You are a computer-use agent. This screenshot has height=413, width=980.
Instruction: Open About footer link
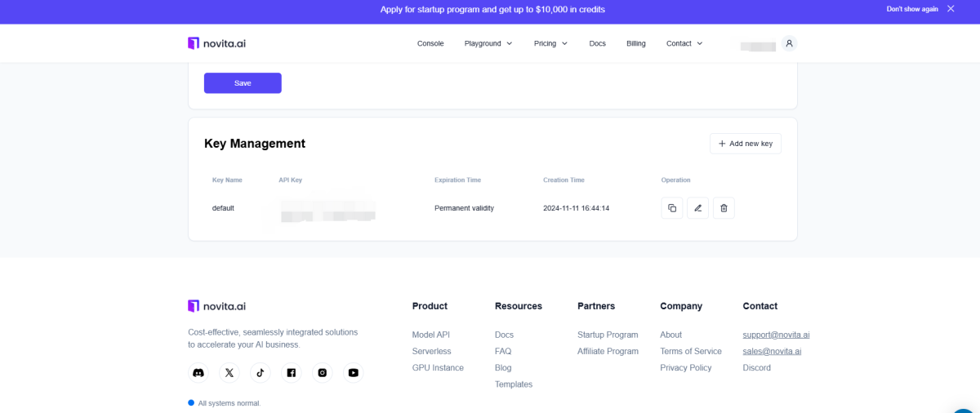671,335
